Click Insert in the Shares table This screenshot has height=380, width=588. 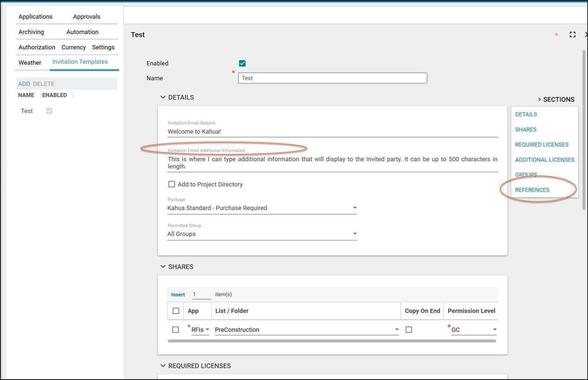(178, 295)
